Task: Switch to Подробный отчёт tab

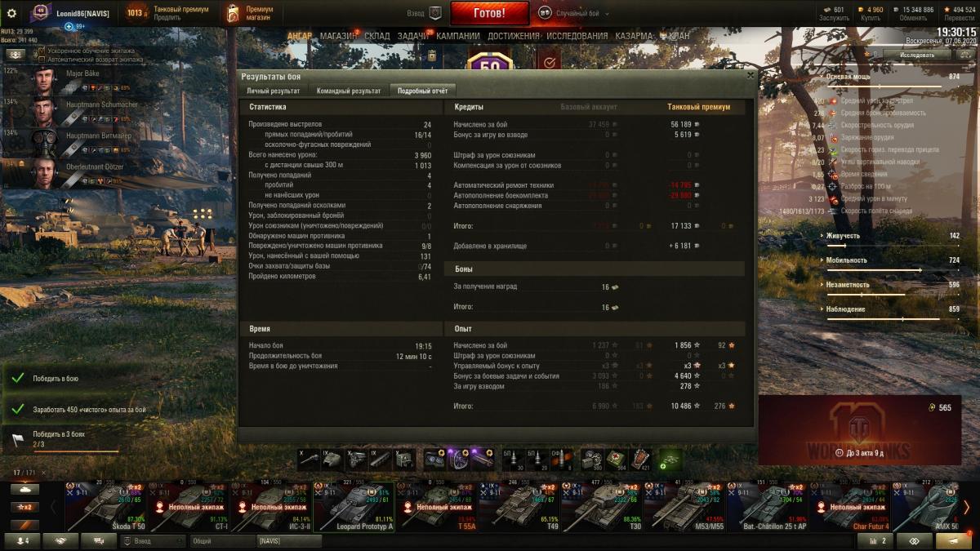Action: click(422, 91)
